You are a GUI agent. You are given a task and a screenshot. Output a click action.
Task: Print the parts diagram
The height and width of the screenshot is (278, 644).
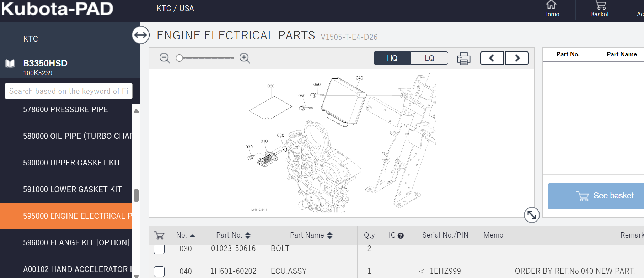click(x=463, y=58)
